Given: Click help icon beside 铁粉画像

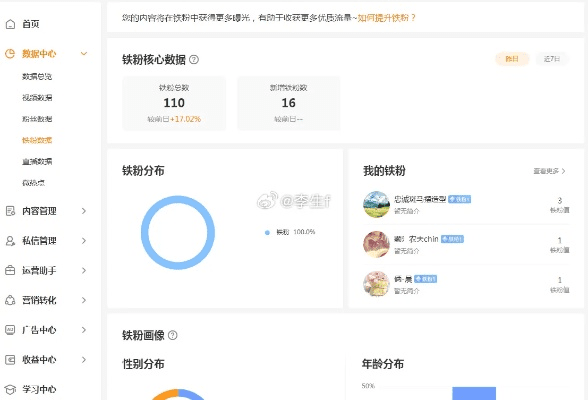Looking at the screenshot, I should click(x=172, y=335).
